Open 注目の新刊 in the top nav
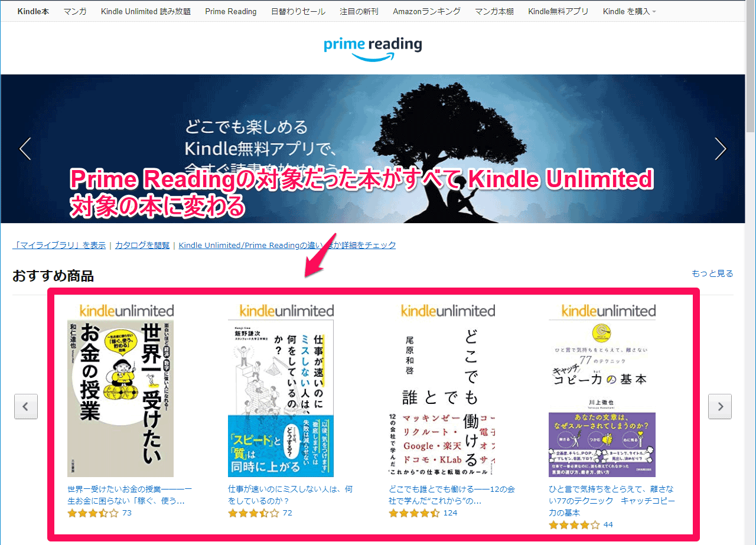This screenshot has height=545, width=756. tap(359, 11)
